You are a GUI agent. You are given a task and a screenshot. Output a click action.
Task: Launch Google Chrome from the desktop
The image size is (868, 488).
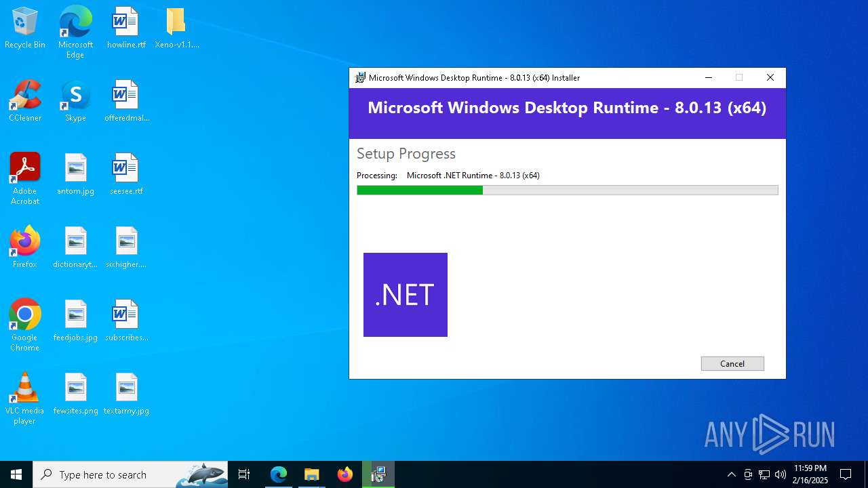click(x=25, y=325)
